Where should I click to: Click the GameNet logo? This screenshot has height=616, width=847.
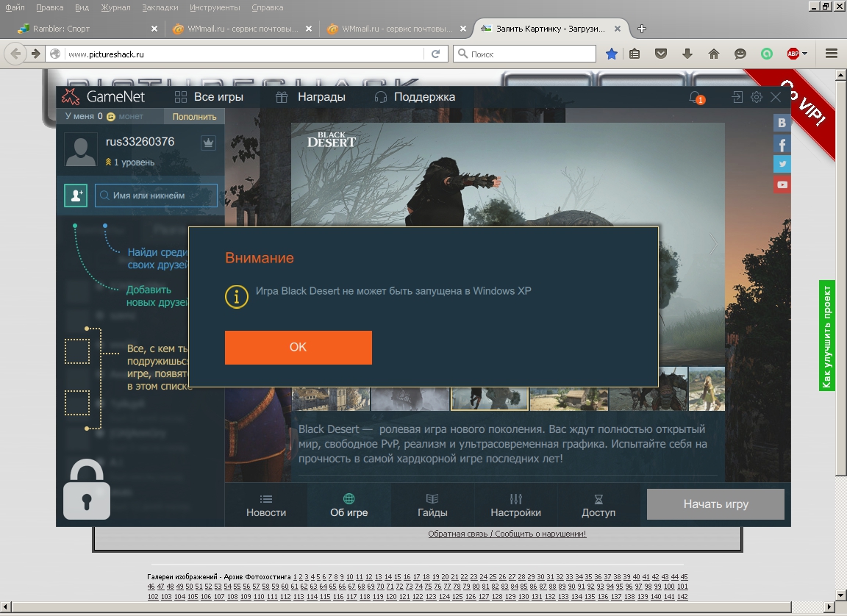(103, 96)
